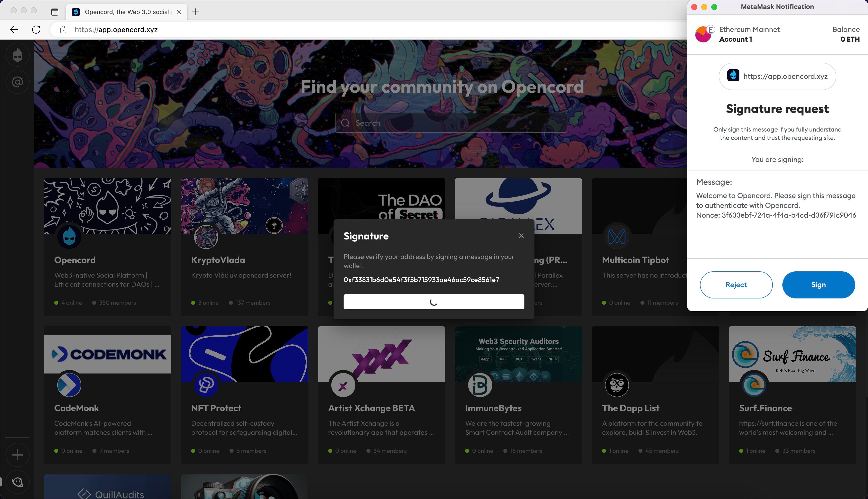Viewport: 868px width, 499px height.
Task: Click the tab overview icon in browser
Action: (x=55, y=12)
